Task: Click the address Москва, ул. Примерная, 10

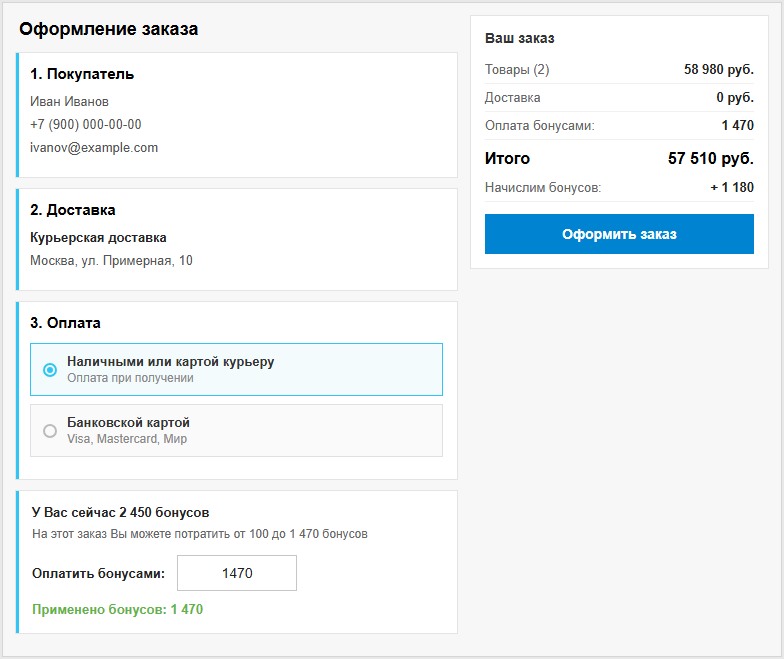Action: [111, 260]
